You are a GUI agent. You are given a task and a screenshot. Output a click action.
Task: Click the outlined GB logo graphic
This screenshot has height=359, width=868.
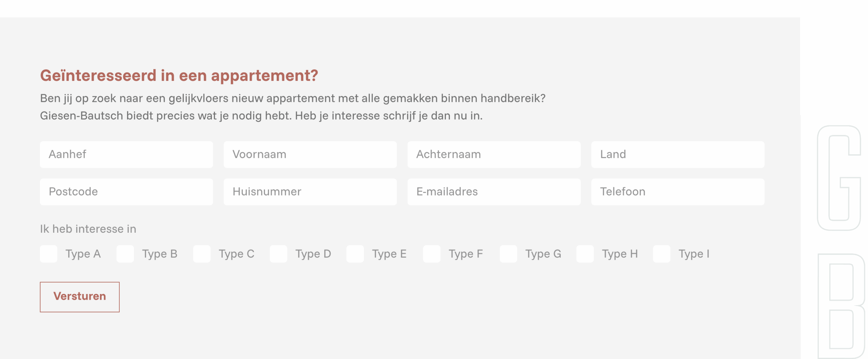[x=840, y=237]
